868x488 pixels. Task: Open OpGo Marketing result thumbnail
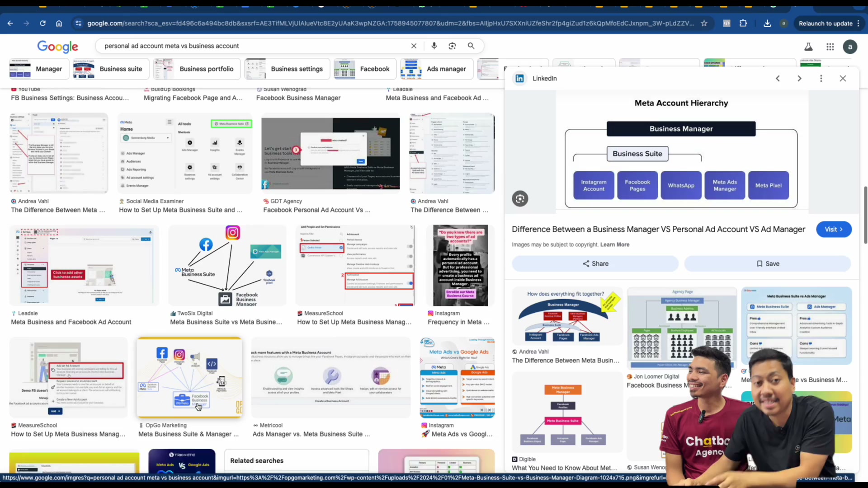189,377
